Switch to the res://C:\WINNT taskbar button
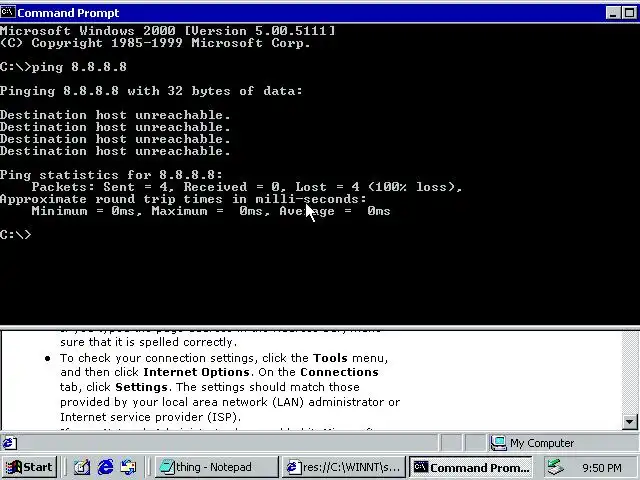 (x=343, y=467)
